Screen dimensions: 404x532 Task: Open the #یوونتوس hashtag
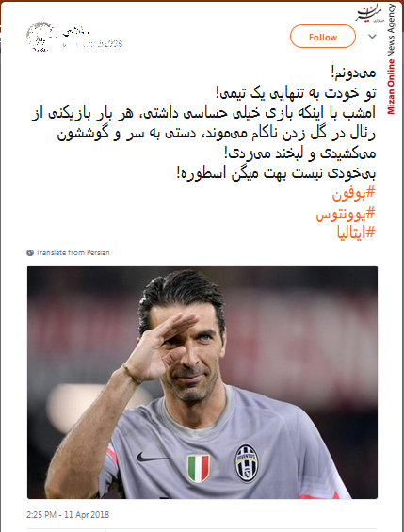coord(346,214)
